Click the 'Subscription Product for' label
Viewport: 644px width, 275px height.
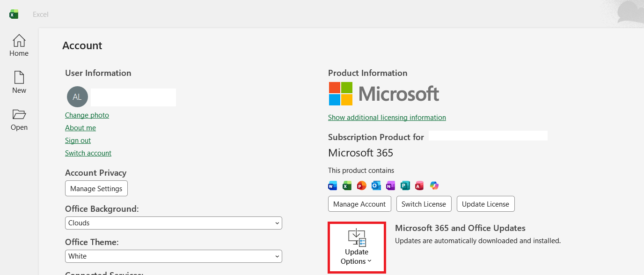click(376, 137)
